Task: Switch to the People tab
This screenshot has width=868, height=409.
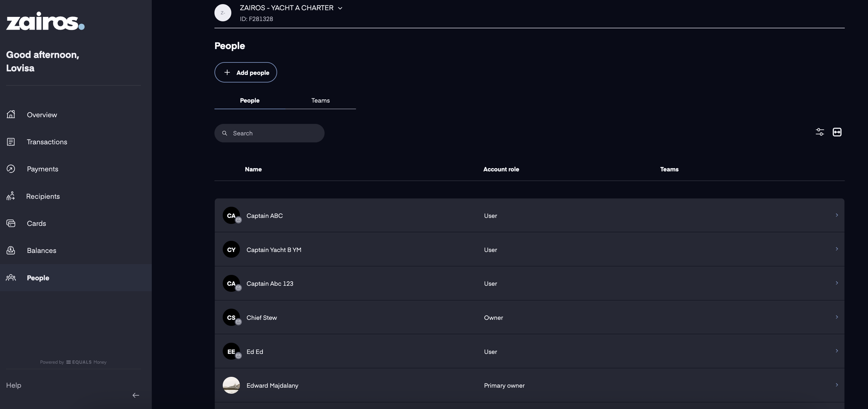Action: [x=250, y=101]
